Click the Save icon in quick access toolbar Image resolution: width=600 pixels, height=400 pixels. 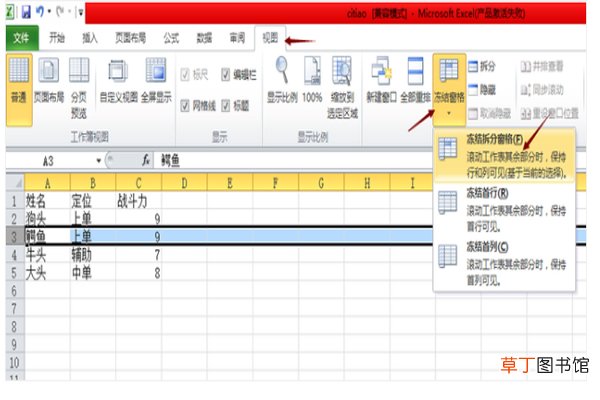coord(26,12)
